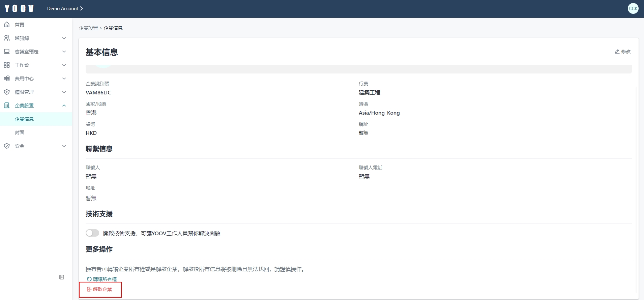Click the contacts (通訊錄) people icon
644x300 pixels.
click(7, 38)
